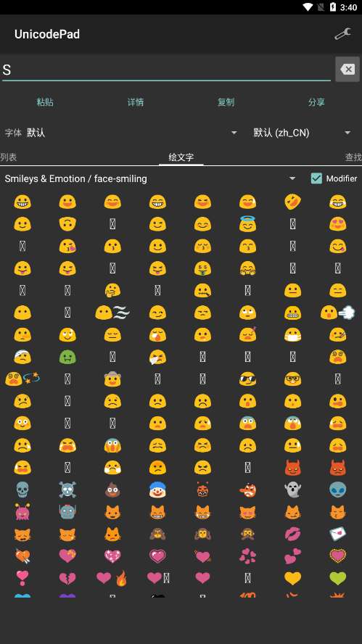The image size is (362, 644).
Task: Tap the backspace delete button
Action: [x=347, y=70]
